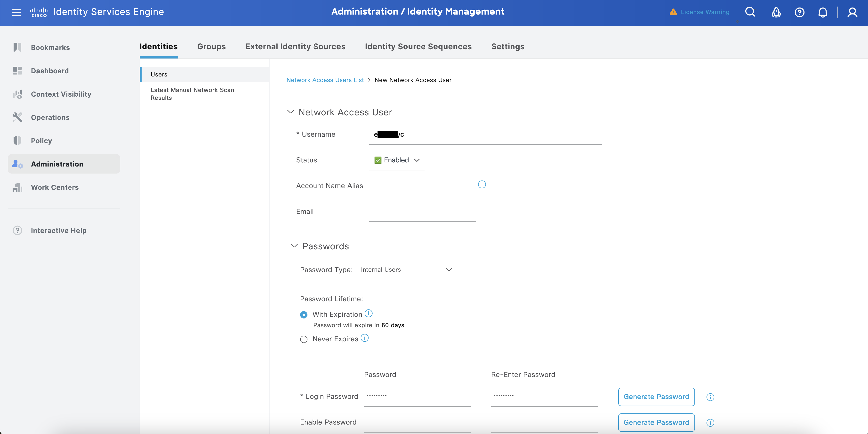The width and height of the screenshot is (868, 434).
Task: Go to Dashboard in the sidebar
Action: (x=50, y=71)
